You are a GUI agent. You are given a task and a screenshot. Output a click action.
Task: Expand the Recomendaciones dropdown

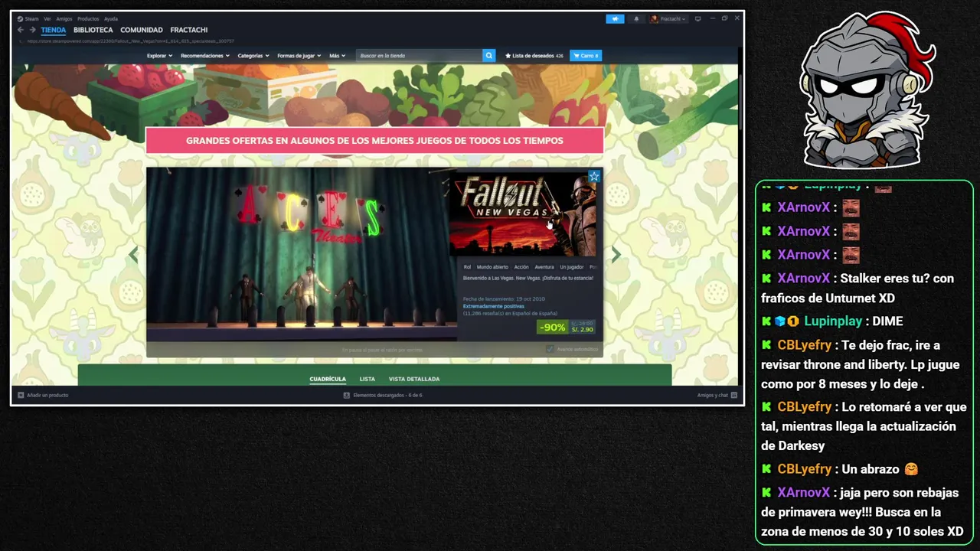[204, 56]
